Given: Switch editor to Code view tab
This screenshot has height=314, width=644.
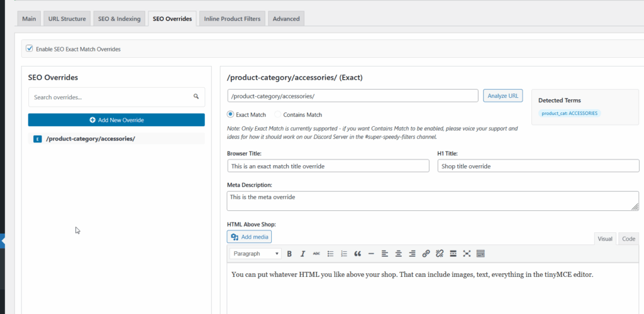Looking at the screenshot, I should 628,239.
